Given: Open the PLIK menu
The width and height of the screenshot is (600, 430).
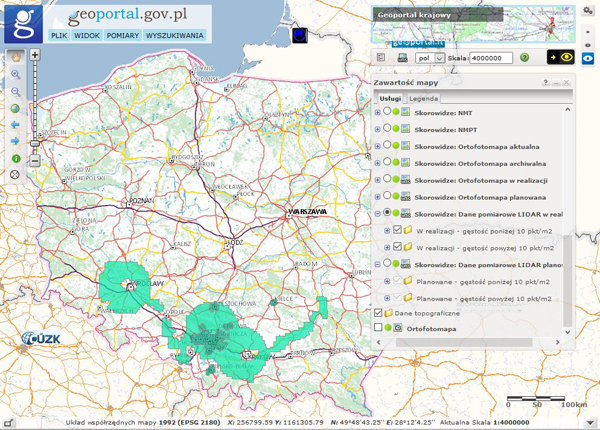Looking at the screenshot, I should tap(59, 36).
